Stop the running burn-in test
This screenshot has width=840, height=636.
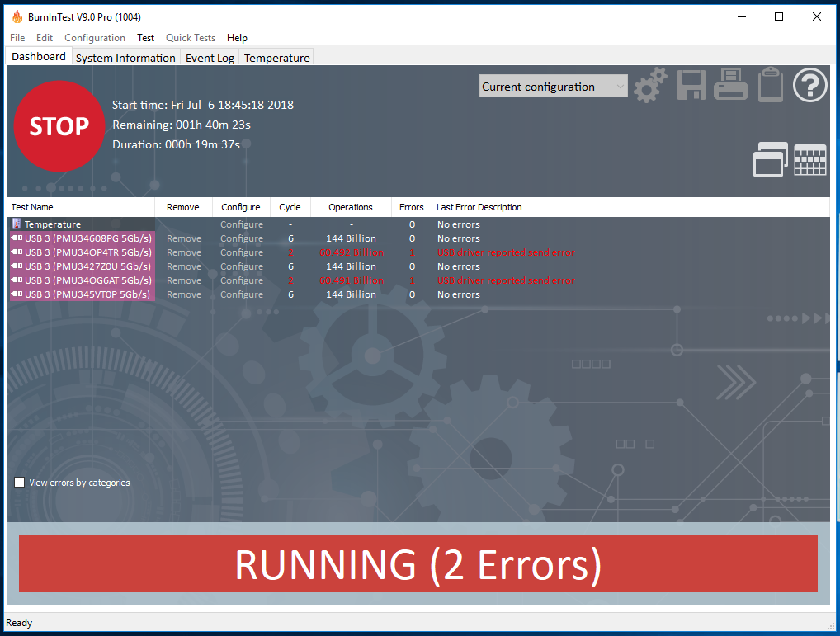pyautogui.click(x=59, y=126)
